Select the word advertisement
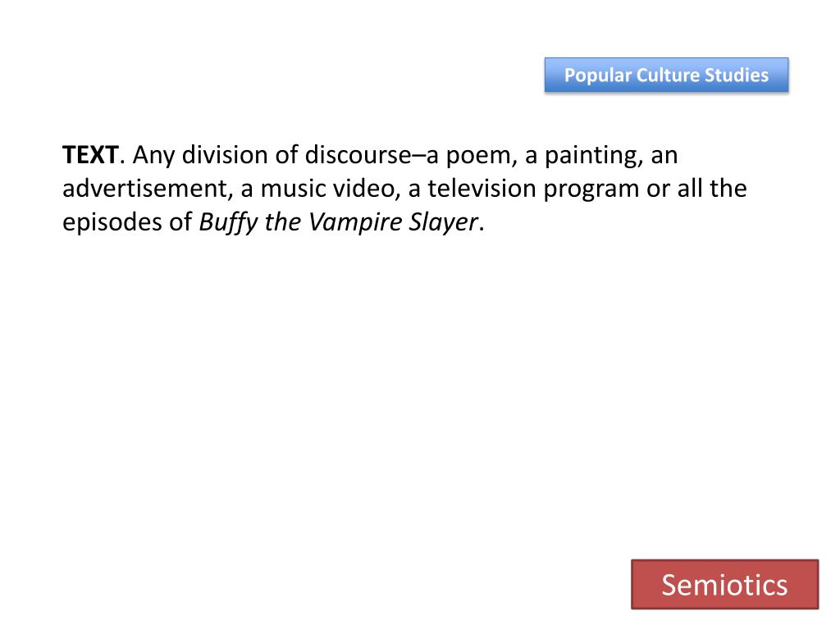840x630 pixels. click(144, 189)
